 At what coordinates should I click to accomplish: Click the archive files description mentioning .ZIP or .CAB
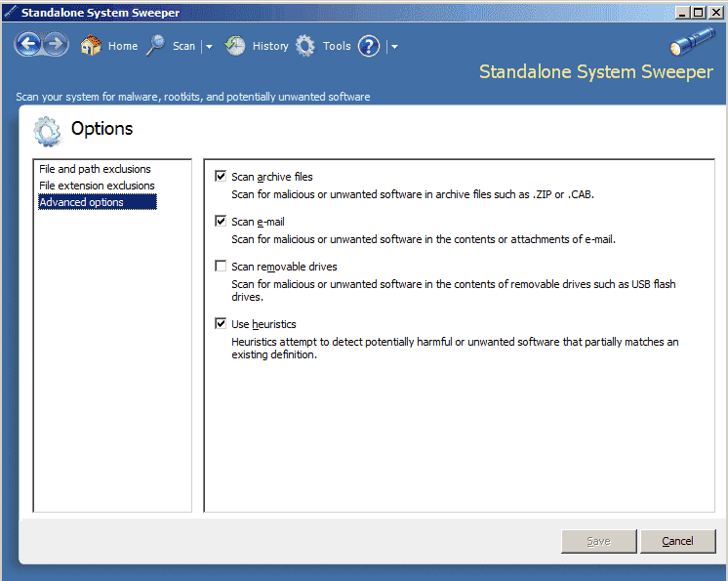413,194
